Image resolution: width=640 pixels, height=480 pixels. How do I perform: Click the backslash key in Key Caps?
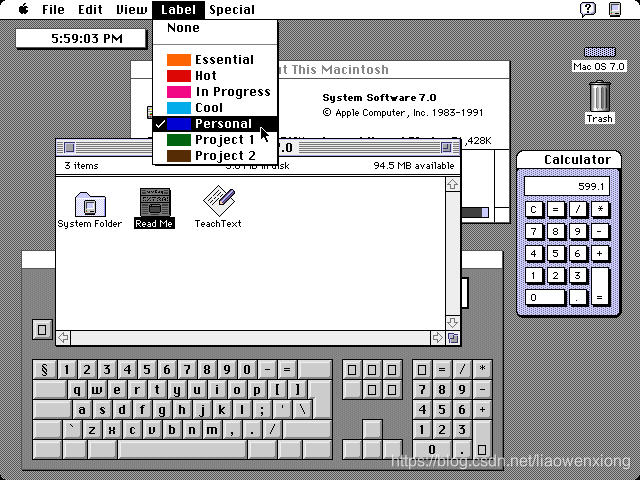[302, 410]
